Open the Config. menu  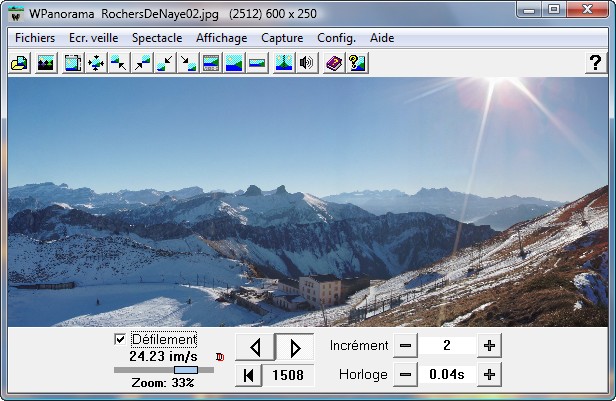(x=336, y=38)
